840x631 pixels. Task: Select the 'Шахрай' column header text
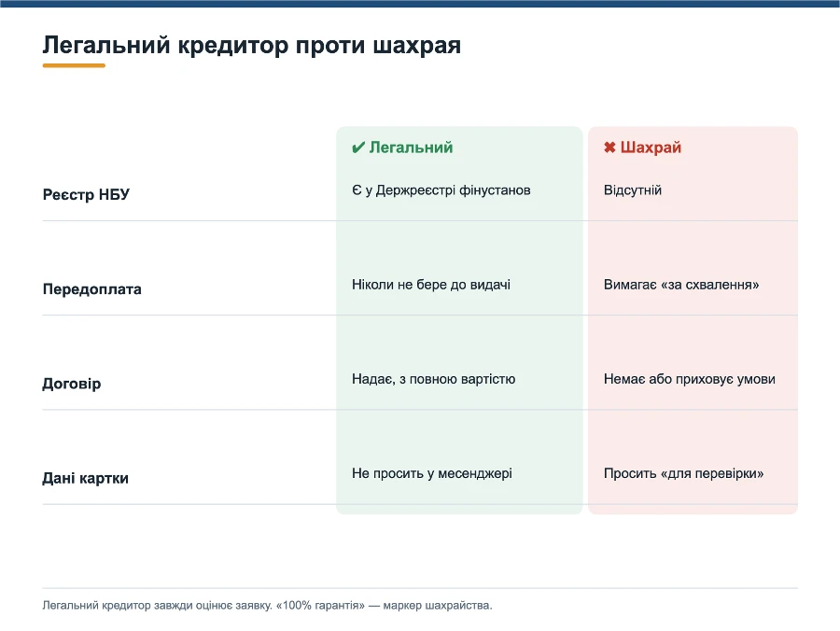coord(651,147)
